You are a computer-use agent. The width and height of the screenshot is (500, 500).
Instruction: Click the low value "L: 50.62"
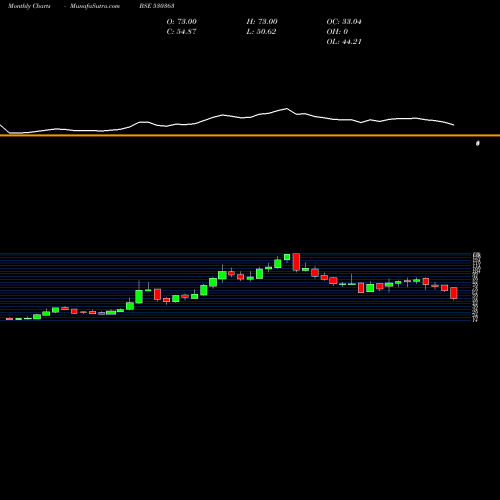click(261, 32)
